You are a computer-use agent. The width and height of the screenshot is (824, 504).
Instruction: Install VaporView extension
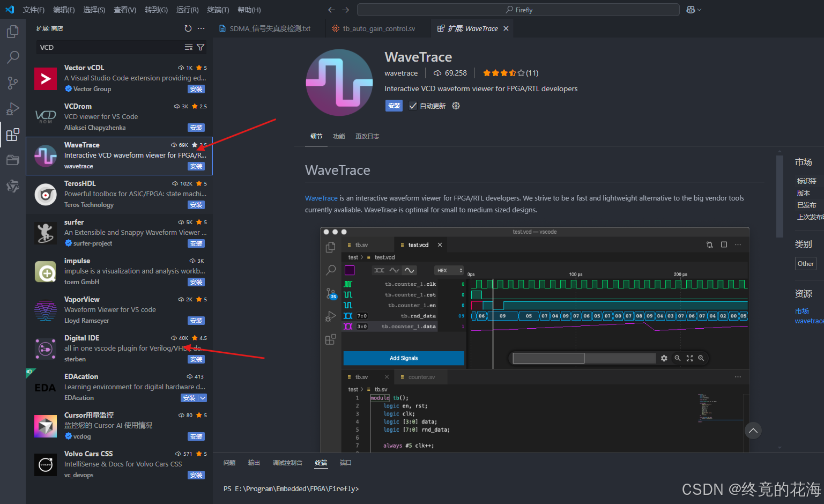coord(196,321)
